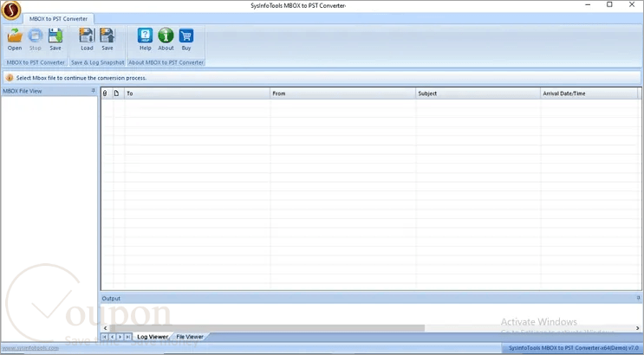Maximize the converter window

pos(609,4)
